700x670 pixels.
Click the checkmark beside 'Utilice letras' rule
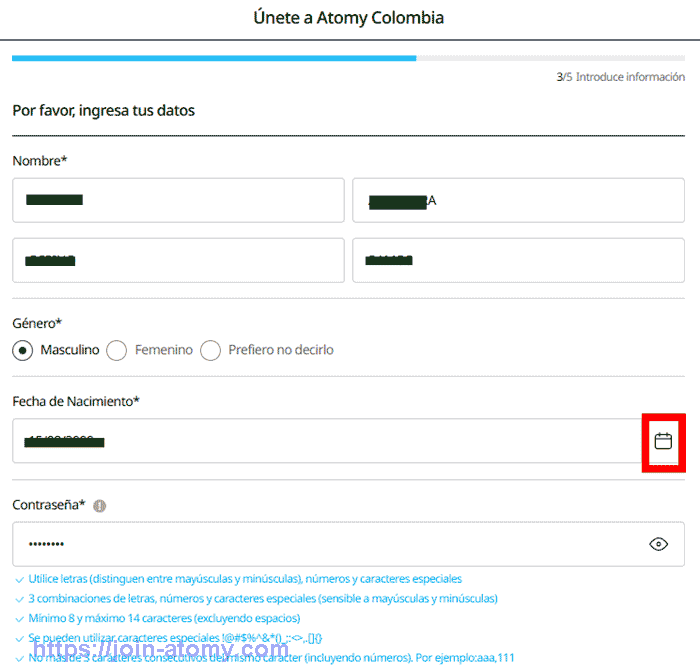pos(19,579)
